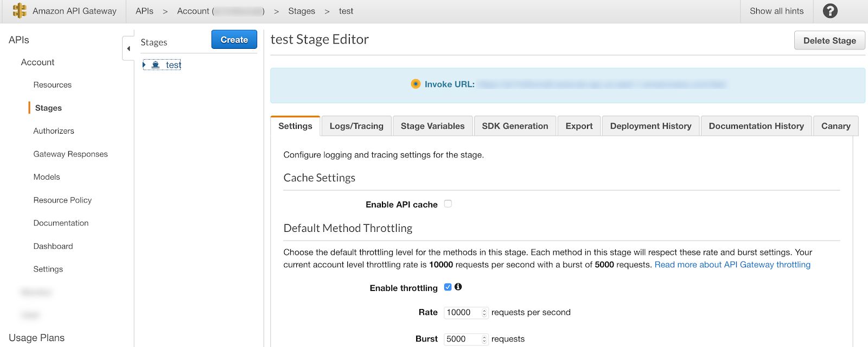The width and height of the screenshot is (868, 347).
Task: Adjust the Burst value stepper arrows
Action: (x=484, y=339)
